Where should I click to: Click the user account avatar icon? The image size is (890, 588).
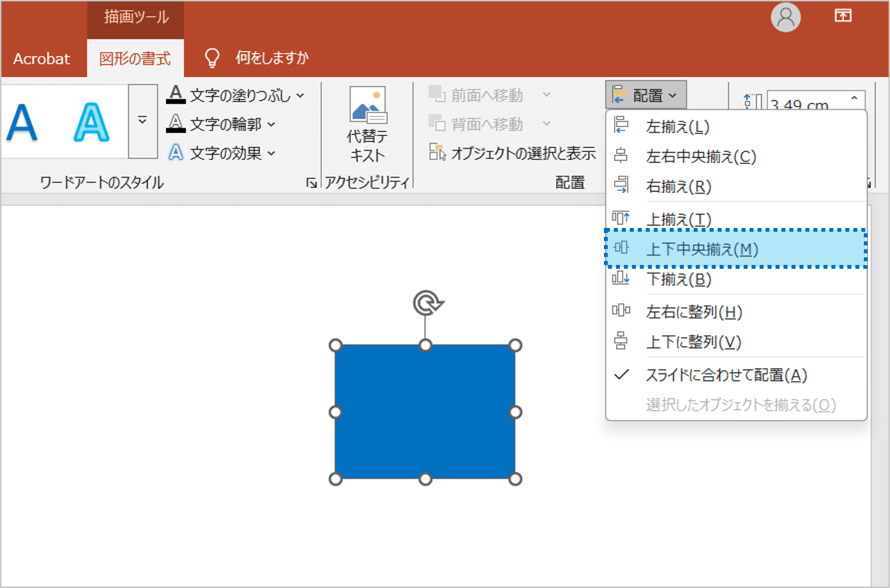785,17
